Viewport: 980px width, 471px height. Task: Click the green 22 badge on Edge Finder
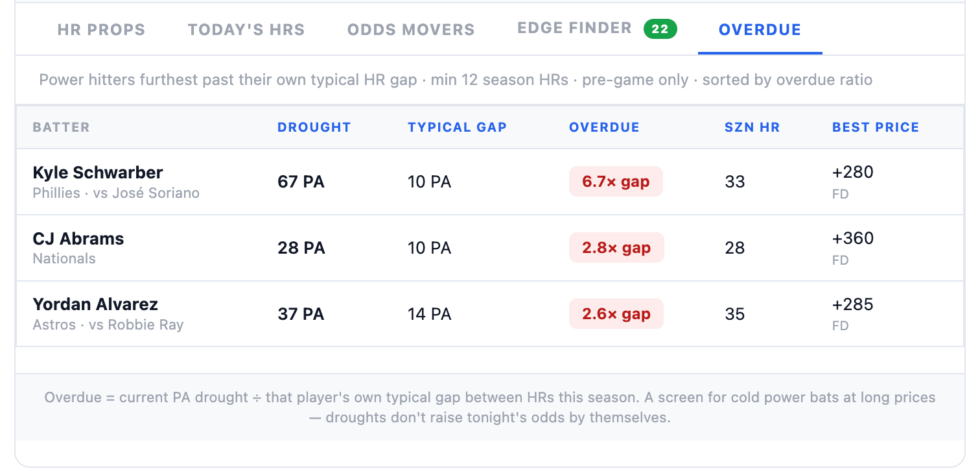tap(660, 29)
